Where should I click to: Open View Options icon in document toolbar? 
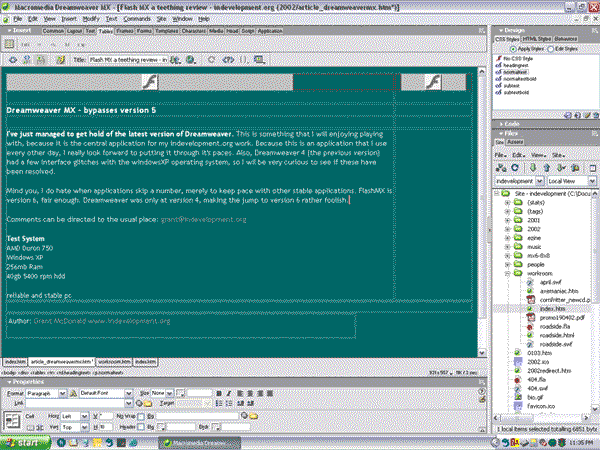259,60
